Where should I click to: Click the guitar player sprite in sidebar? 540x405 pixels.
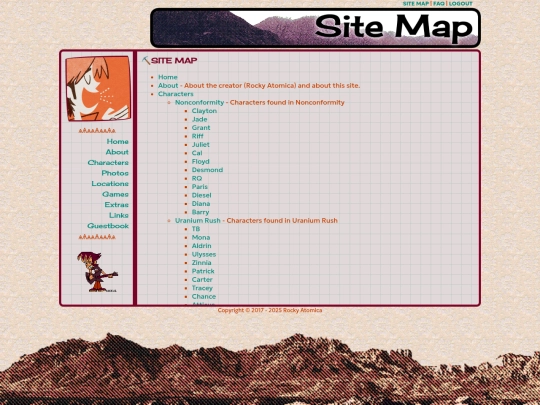tap(97, 272)
